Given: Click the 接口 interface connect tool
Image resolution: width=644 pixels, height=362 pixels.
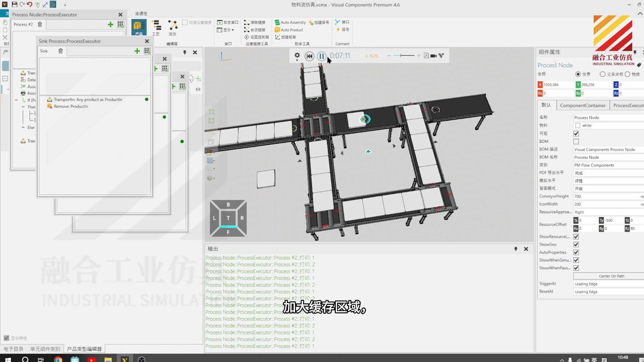Looking at the screenshot, I should (342, 22).
